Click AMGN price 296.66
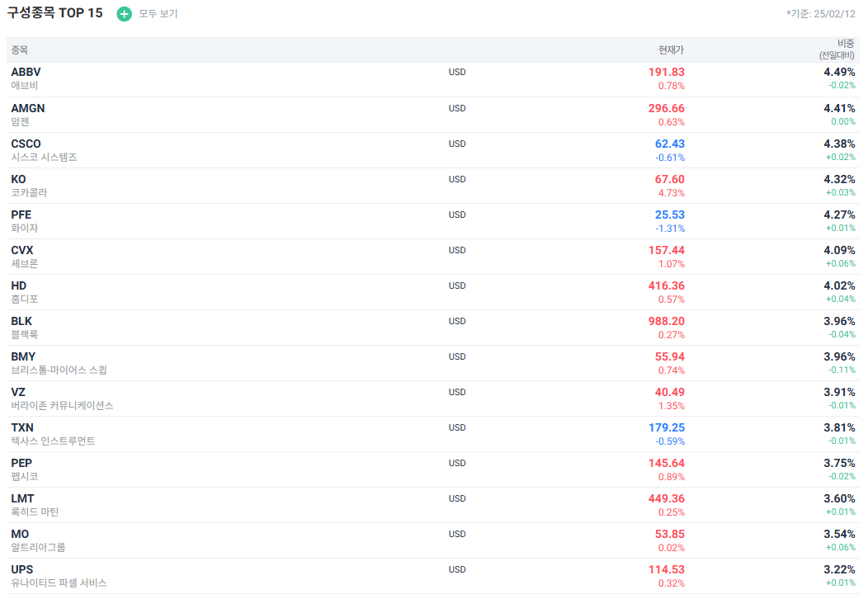868x599 pixels. click(x=667, y=108)
